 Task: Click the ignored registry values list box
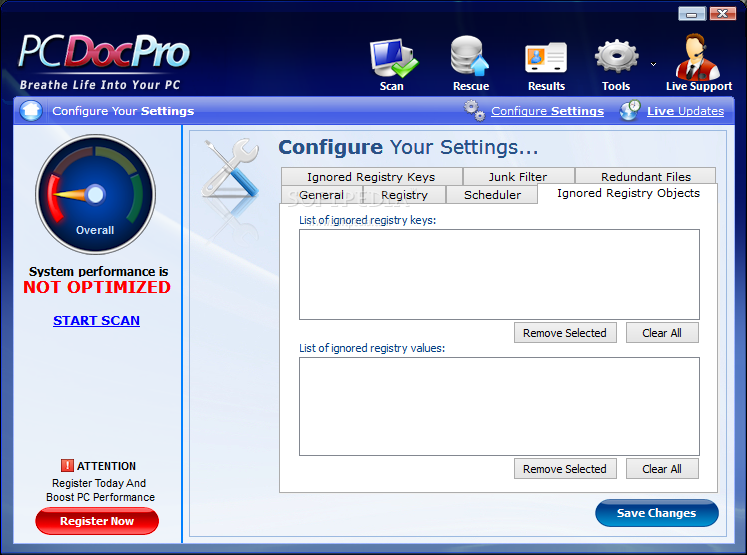click(x=499, y=406)
